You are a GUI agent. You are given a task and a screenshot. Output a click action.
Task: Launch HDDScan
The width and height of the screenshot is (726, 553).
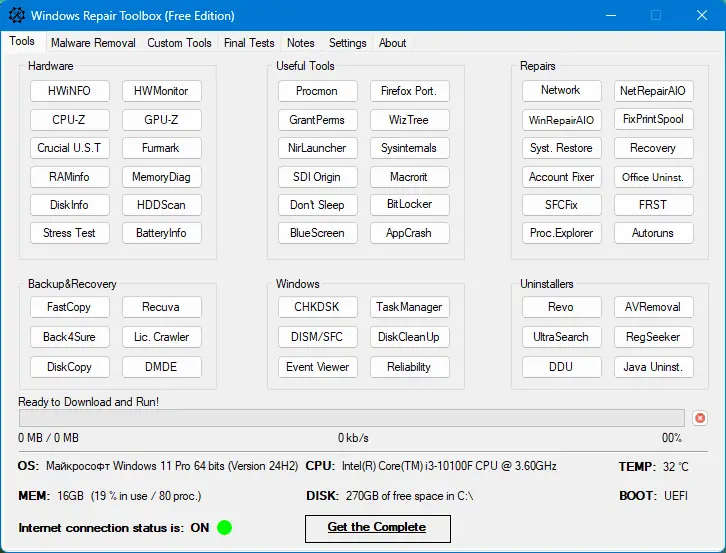pos(162,205)
